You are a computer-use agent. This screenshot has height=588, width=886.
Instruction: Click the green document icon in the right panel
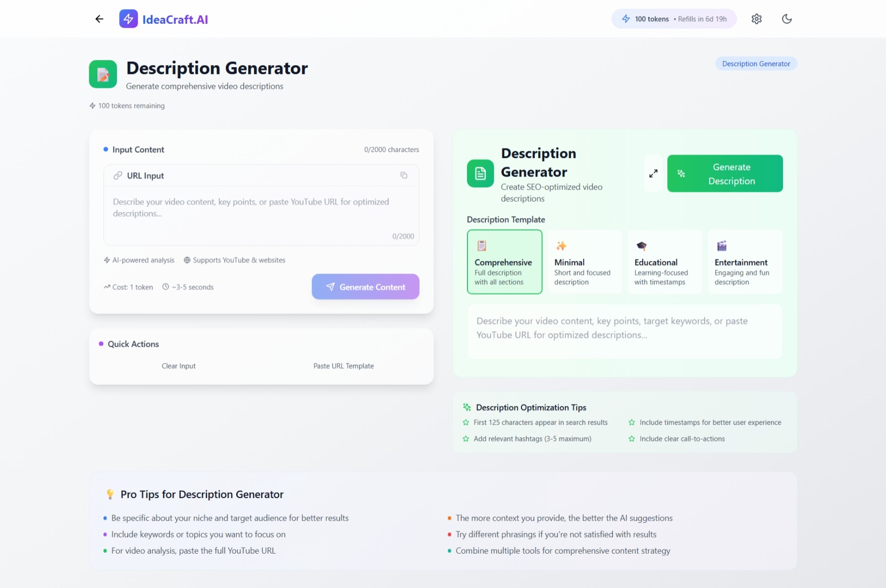pos(480,174)
